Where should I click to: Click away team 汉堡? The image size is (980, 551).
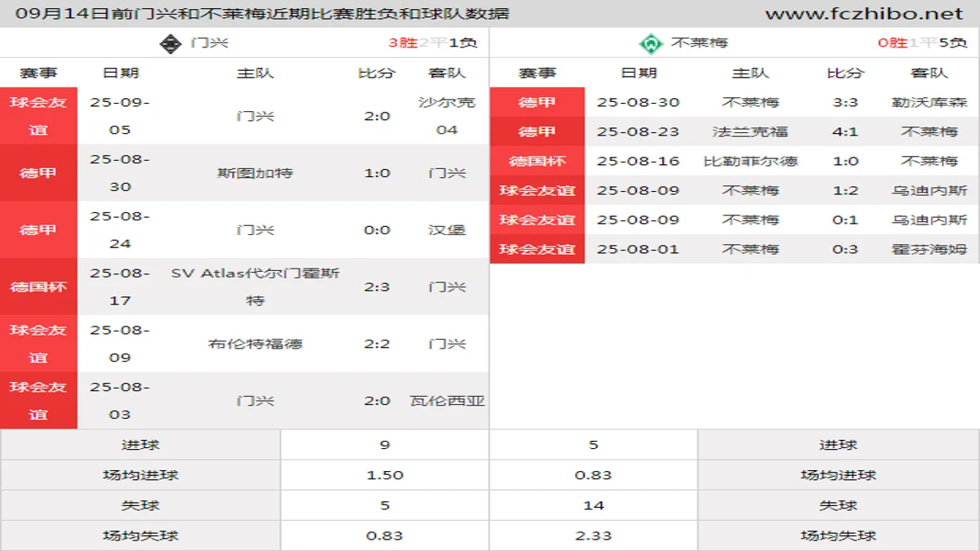[447, 230]
